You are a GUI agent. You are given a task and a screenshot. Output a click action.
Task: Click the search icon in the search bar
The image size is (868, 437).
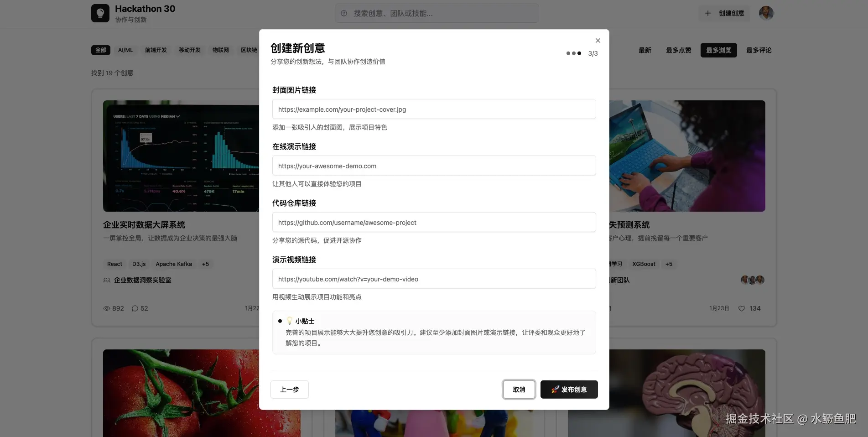point(343,14)
